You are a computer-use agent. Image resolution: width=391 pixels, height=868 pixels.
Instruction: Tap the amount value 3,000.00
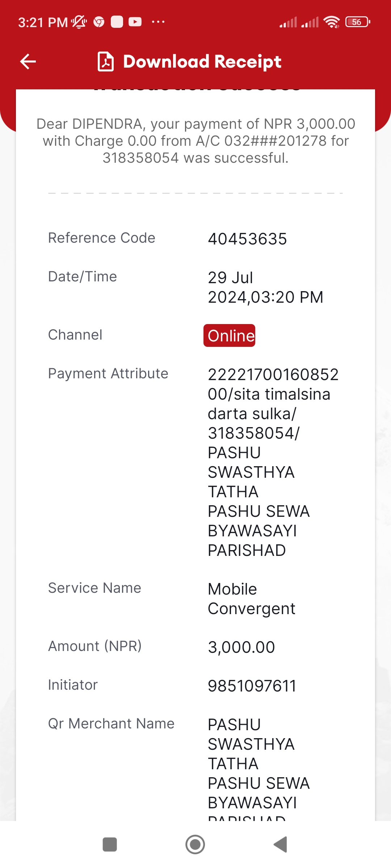point(241,647)
